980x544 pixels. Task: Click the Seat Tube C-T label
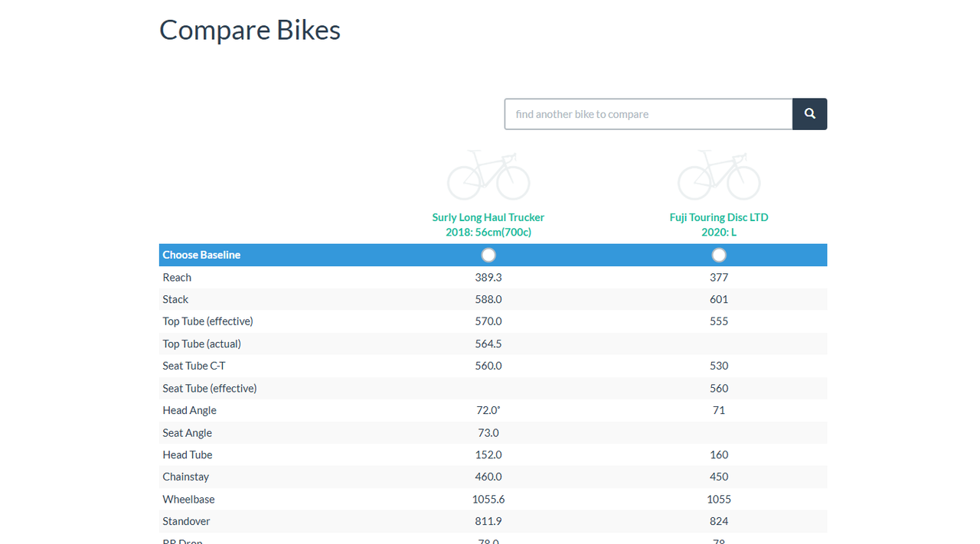point(194,366)
